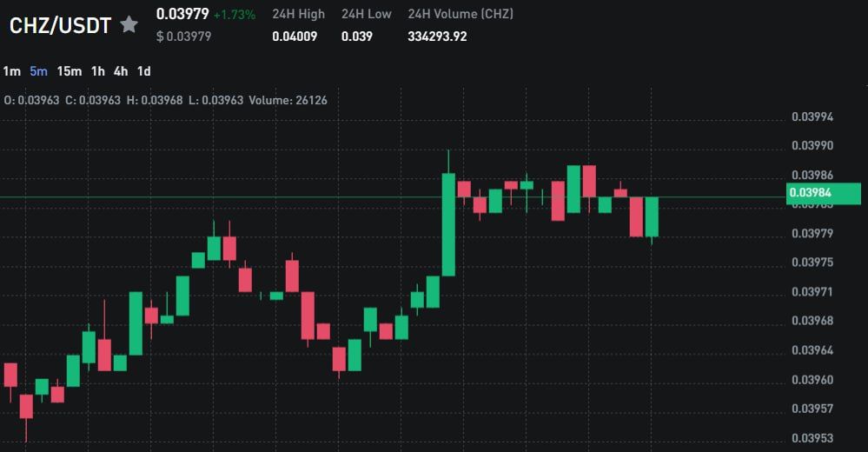Click the 0.03975 axis label
The height and width of the screenshot is (452, 868).
[x=812, y=263]
